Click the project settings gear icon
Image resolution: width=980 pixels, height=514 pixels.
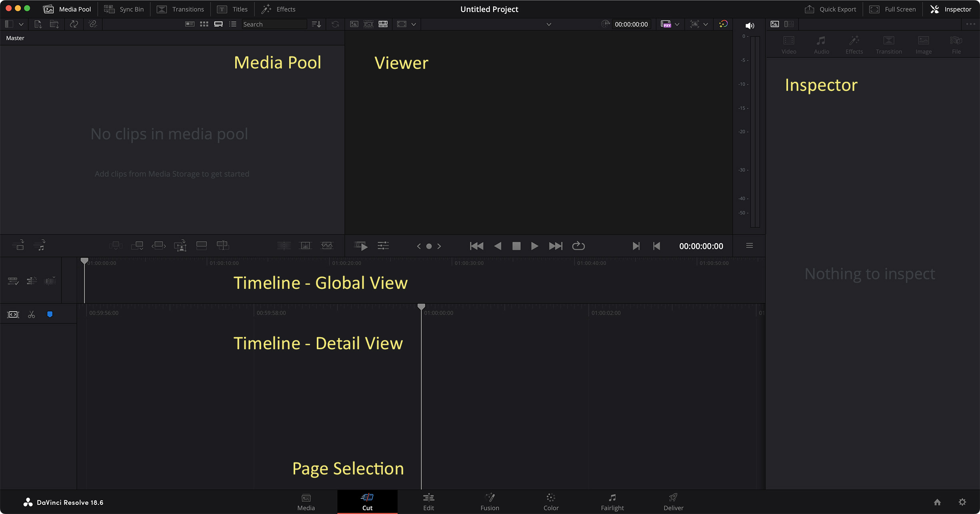[x=962, y=502]
